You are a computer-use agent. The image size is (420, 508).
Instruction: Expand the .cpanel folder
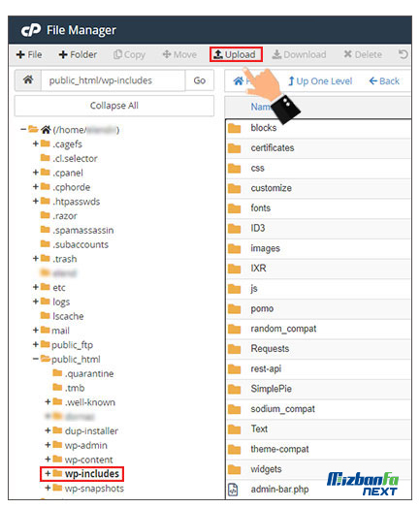[x=36, y=173]
